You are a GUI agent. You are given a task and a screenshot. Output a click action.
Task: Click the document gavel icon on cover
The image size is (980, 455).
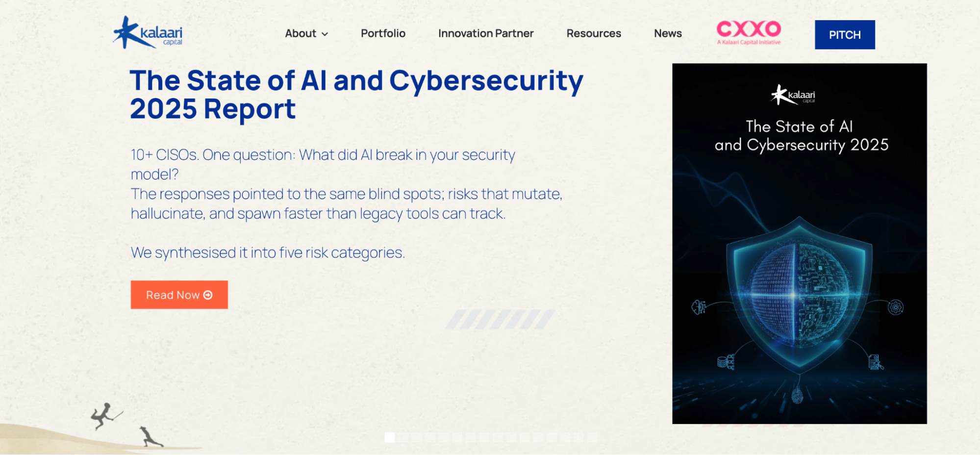(875, 362)
